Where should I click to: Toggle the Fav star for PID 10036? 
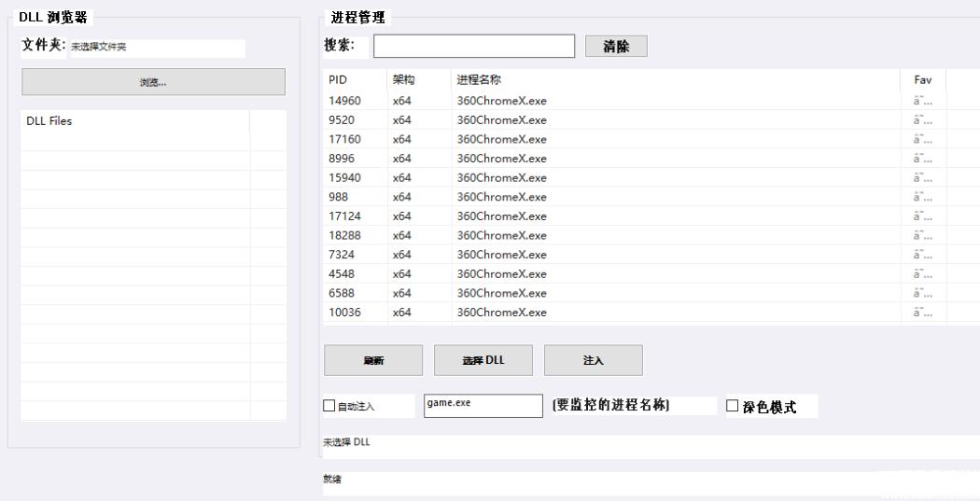[923, 313]
